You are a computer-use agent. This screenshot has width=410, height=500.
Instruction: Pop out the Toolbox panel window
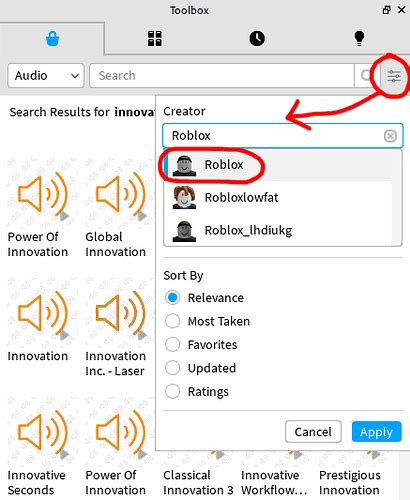coord(386,10)
